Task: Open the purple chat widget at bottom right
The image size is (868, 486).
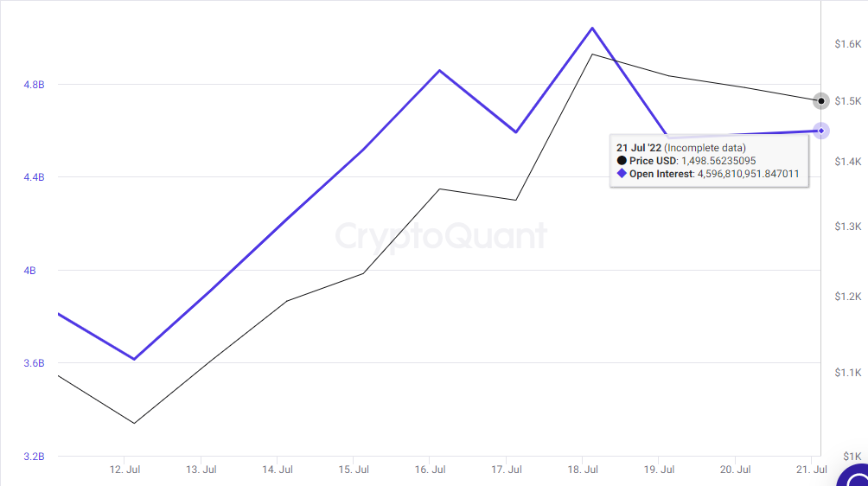Action: pyautogui.click(x=855, y=476)
